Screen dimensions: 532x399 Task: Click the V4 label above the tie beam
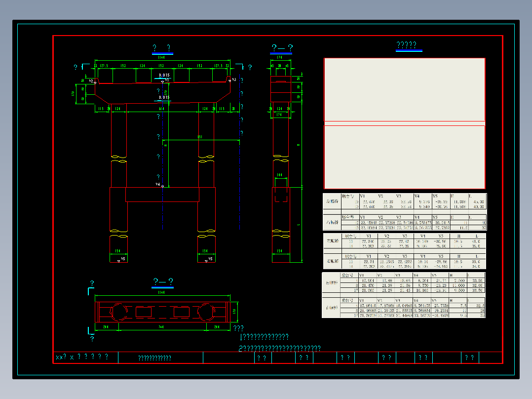click(x=158, y=184)
